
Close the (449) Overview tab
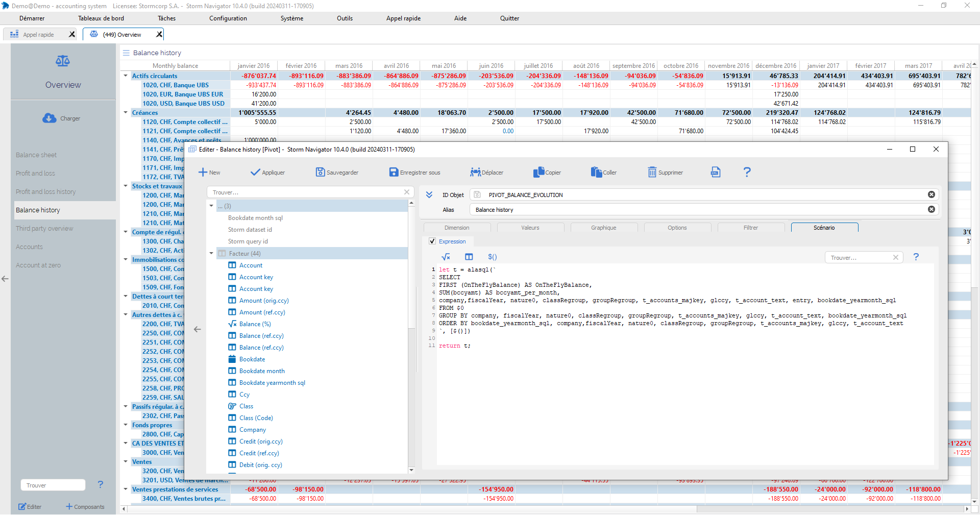point(159,34)
